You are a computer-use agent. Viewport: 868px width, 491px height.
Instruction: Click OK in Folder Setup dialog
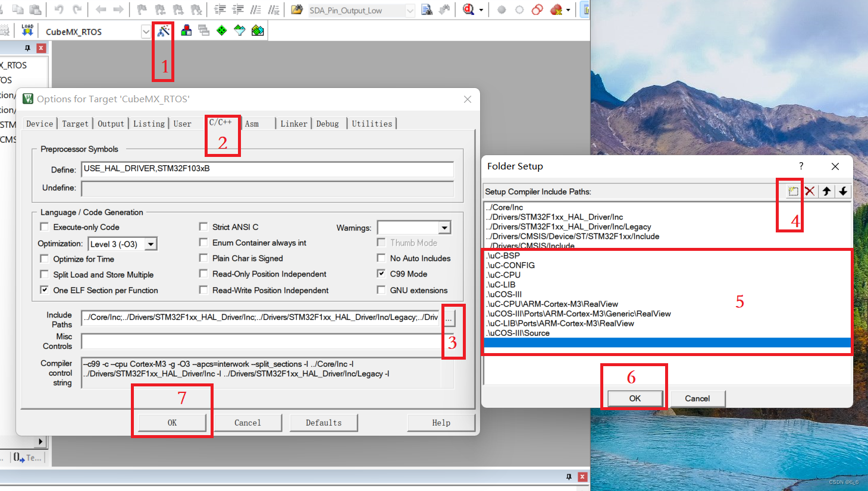635,398
